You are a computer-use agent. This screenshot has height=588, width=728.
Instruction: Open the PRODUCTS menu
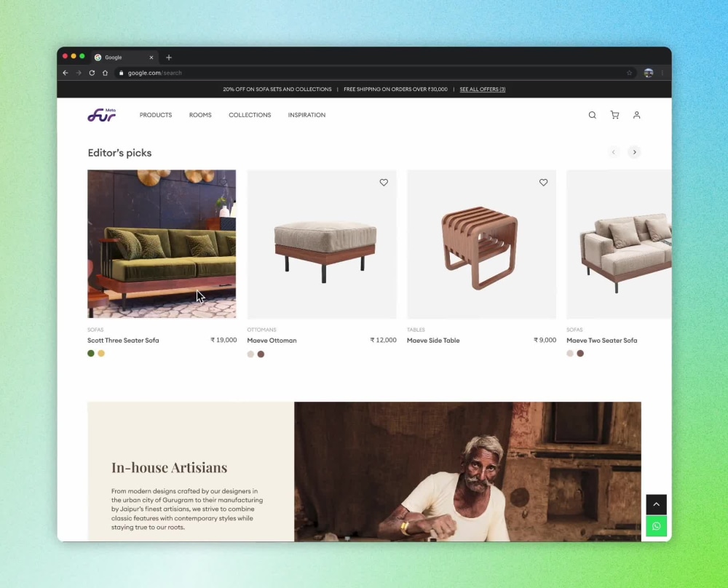click(x=155, y=115)
